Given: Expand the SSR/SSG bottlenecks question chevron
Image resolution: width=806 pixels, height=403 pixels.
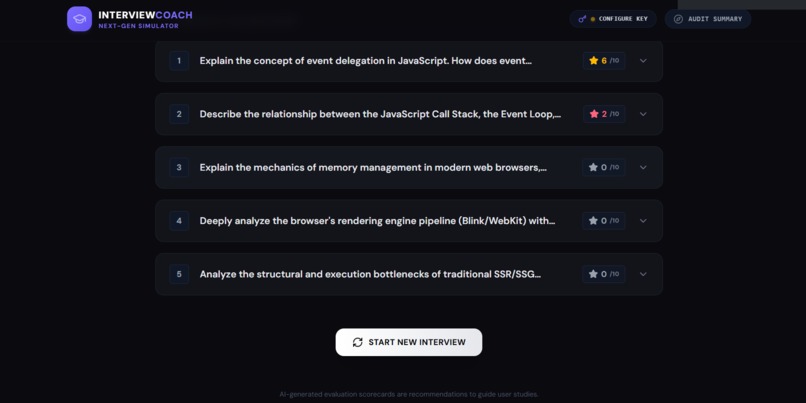Looking at the screenshot, I should tap(643, 274).
